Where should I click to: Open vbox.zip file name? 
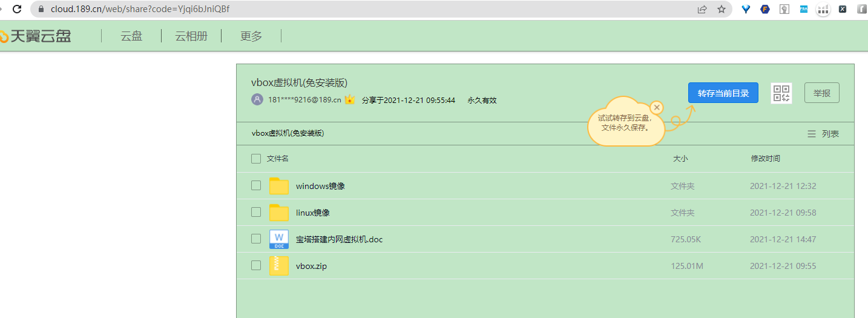[x=311, y=266]
